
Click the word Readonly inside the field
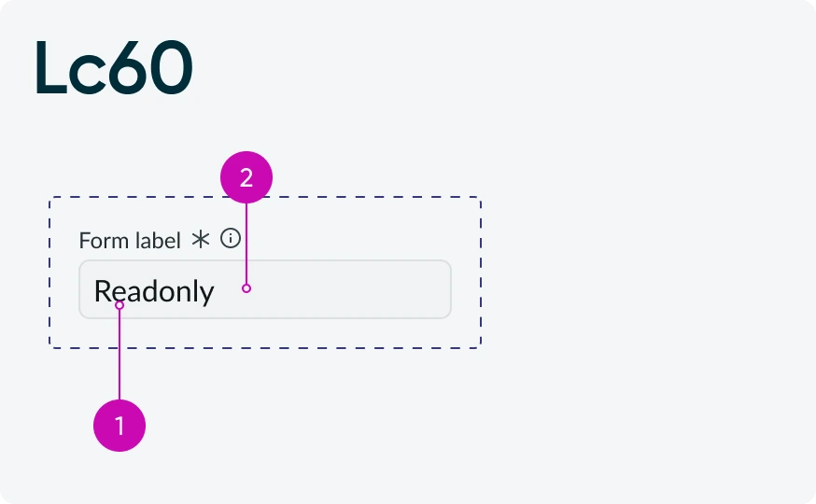pyautogui.click(x=154, y=292)
